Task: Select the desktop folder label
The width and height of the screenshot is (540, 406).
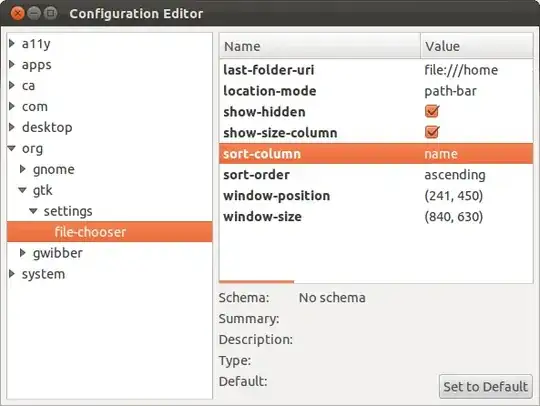Action: pos(47,127)
